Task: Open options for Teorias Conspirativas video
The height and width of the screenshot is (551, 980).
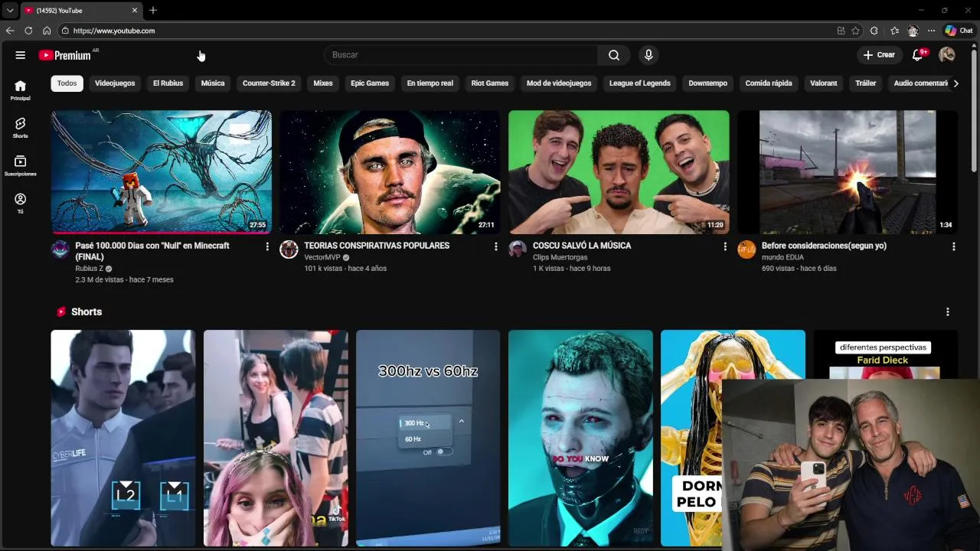Action: (496, 246)
